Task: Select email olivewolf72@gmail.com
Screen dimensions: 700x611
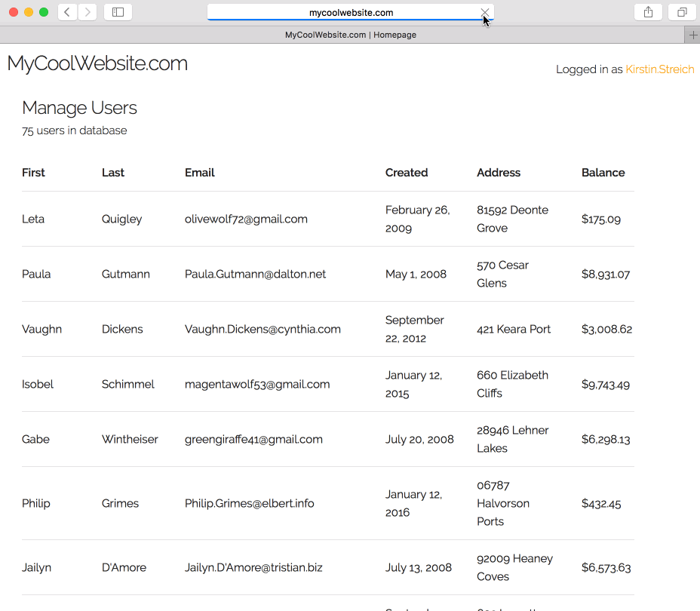Action: (246, 220)
